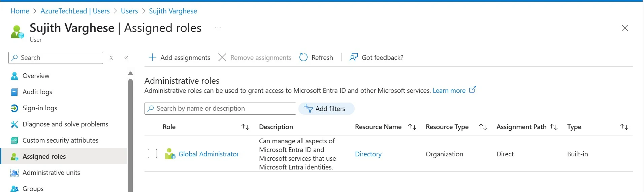Click the Add assignments plus icon
The height and width of the screenshot is (192, 644).
pos(153,57)
